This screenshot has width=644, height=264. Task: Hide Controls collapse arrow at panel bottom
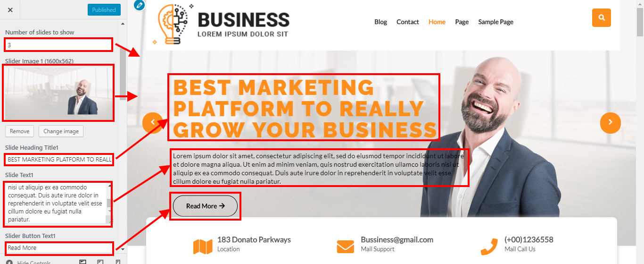pos(9,262)
